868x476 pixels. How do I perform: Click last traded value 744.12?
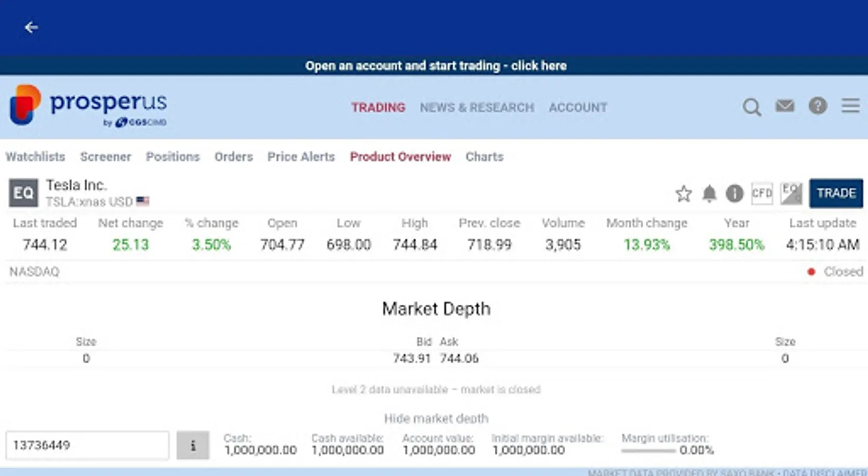(45, 245)
